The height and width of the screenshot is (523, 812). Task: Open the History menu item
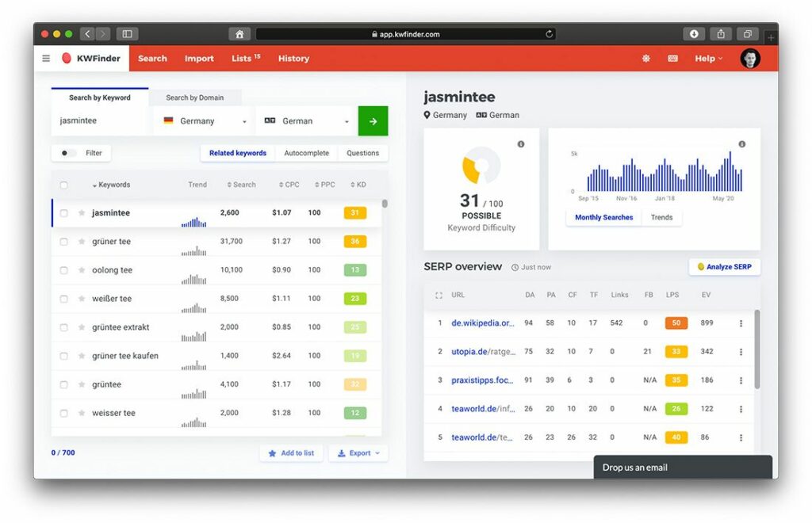click(x=293, y=58)
